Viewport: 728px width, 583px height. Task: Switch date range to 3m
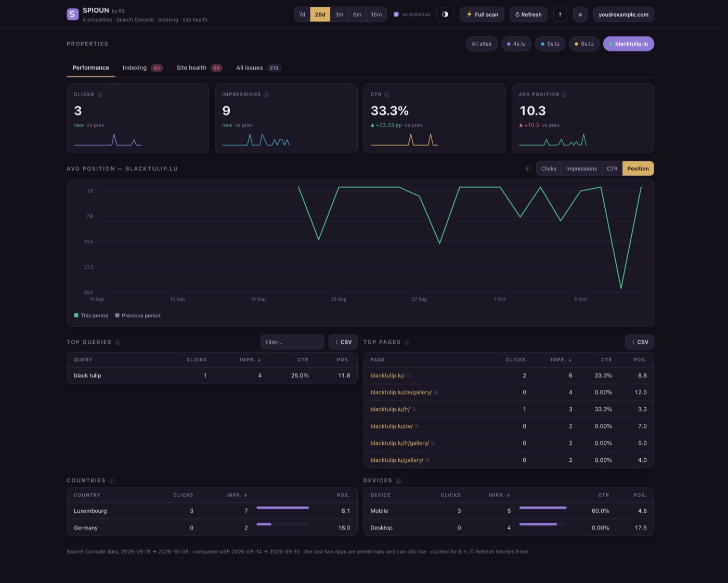(339, 15)
